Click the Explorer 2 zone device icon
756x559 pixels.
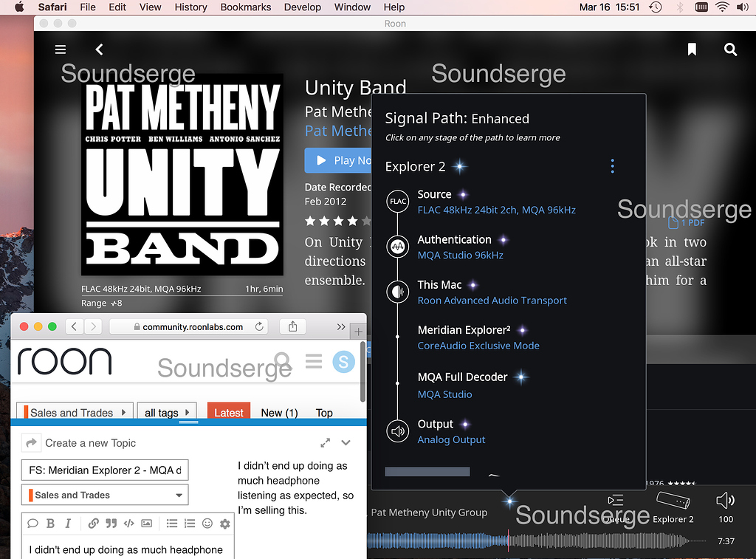point(673,501)
